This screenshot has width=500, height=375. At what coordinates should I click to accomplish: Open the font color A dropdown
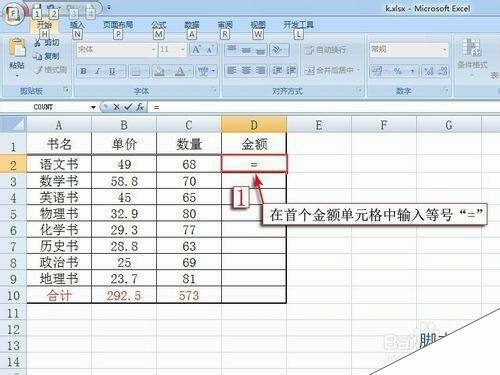click(190, 71)
